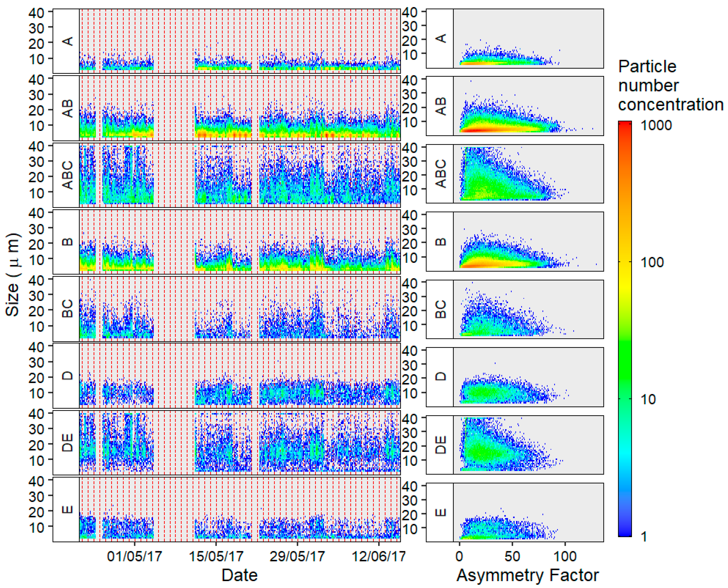
Task: Click the 0 tick on asymmetry axis
Action: [459, 556]
